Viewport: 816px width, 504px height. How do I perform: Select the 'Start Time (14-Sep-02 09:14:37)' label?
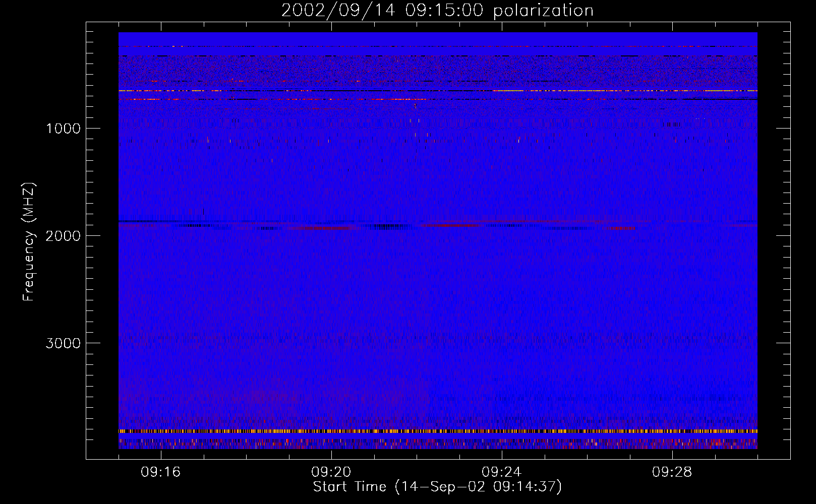437,487
